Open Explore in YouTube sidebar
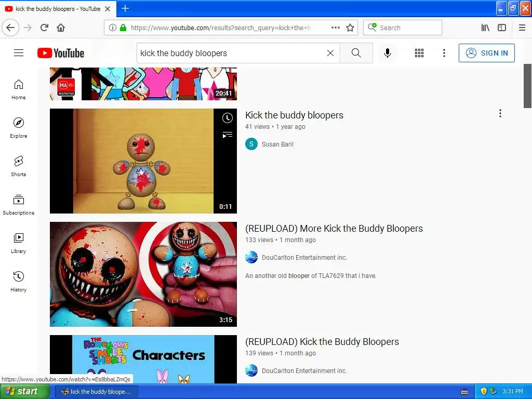Screen dimensions: 532x399 pos(19,128)
